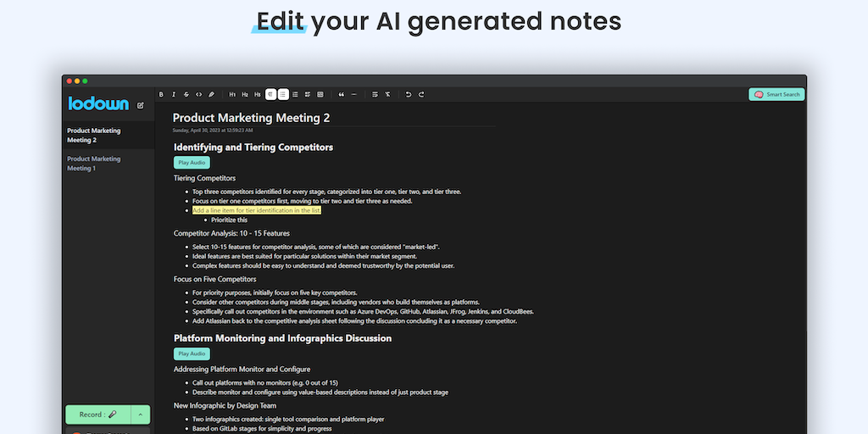The height and width of the screenshot is (434, 868).
Task: Set text to Heading 1
Action: click(x=232, y=95)
